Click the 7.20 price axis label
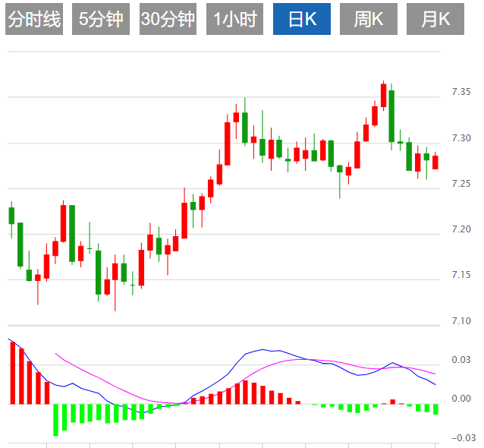484x448 pixels. coord(461,229)
